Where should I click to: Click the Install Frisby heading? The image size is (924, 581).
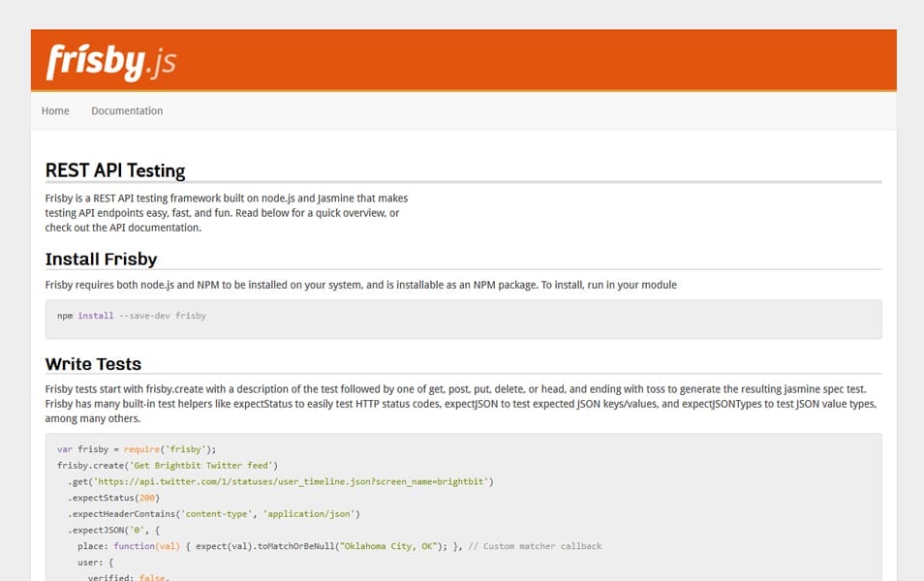tap(101, 259)
